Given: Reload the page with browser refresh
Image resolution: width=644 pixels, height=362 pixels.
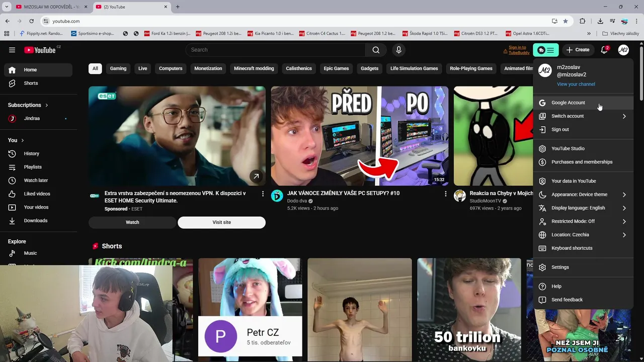Looking at the screenshot, I should 31,21.
